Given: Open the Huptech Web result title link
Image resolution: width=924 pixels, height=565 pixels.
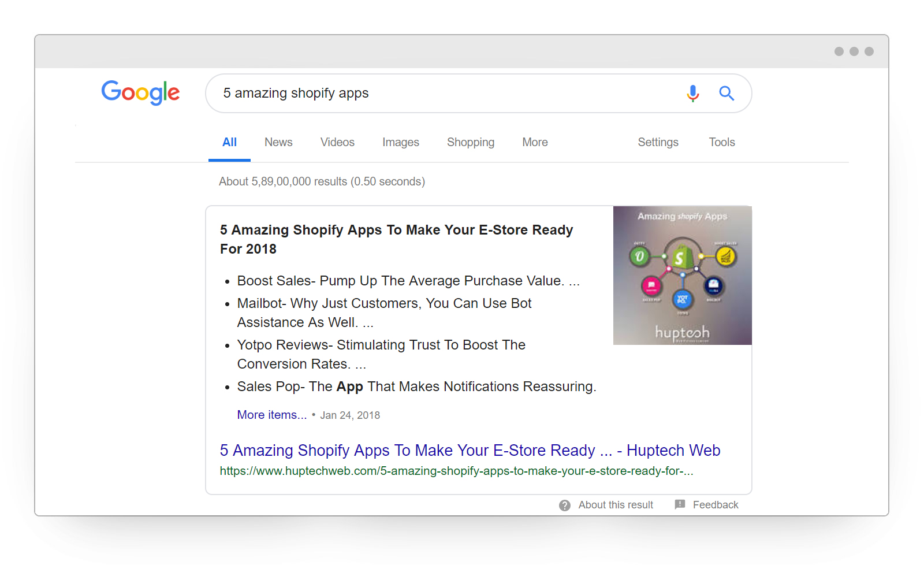Looking at the screenshot, I should click(x=470, y=450).
